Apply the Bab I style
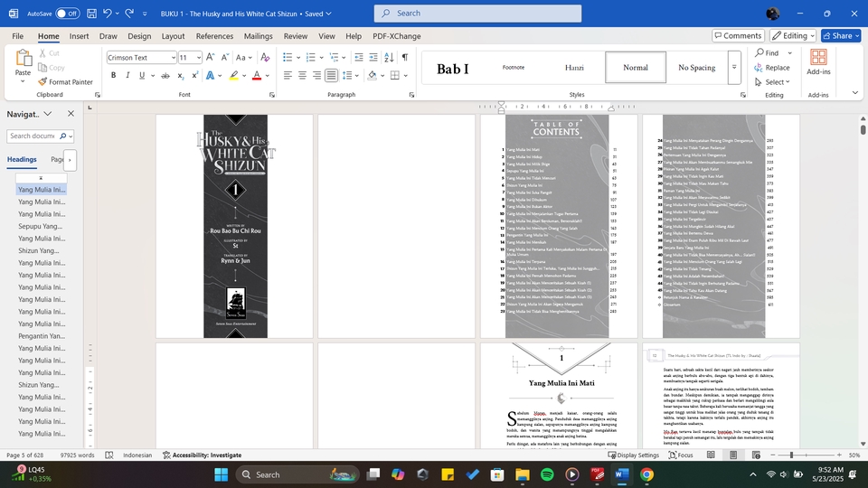 [x=453, y=68]
